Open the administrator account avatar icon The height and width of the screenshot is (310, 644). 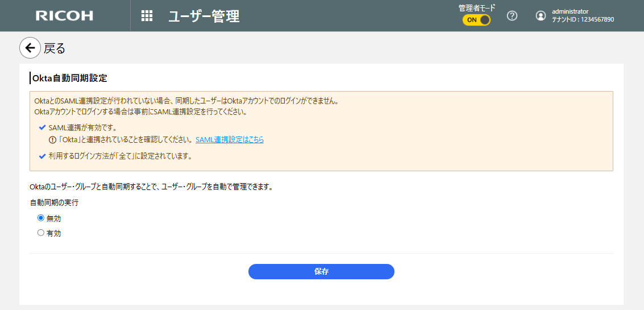pyautogui.click(x=541, y=16)
